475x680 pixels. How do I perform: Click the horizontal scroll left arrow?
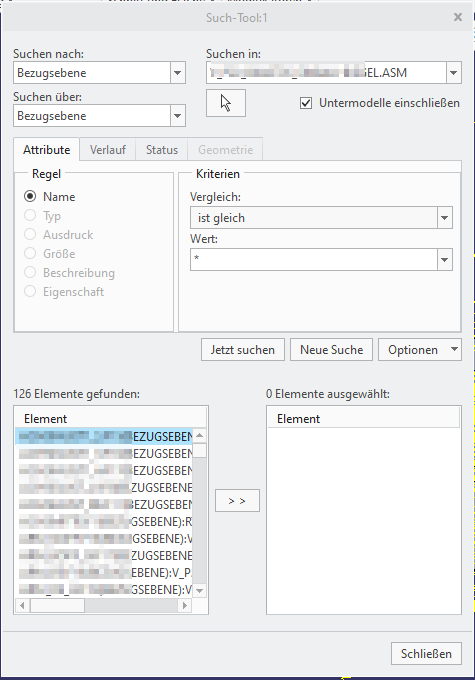click(23, 605)
